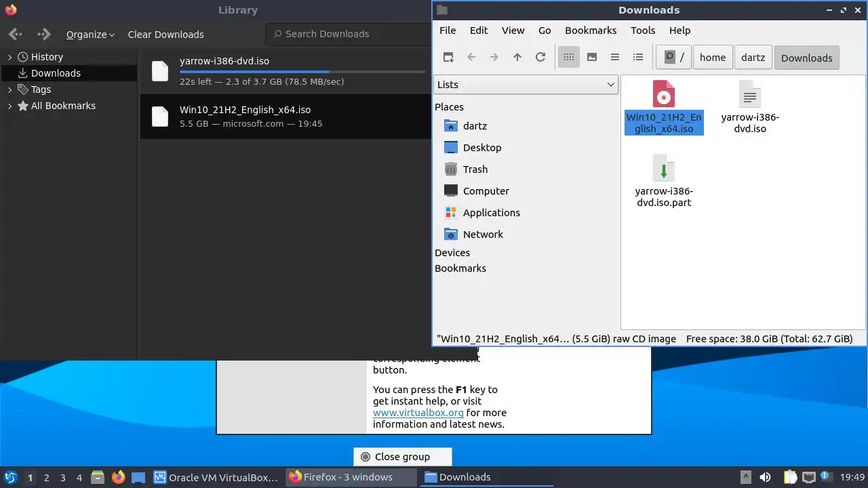Open the clipboard manager tray icon
The width and height of the screenshot is (868, 488).
tap(790, 477)
